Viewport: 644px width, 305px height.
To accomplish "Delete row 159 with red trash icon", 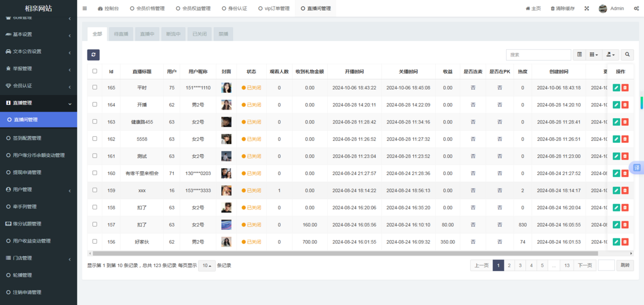I will (x=625, y=191).
